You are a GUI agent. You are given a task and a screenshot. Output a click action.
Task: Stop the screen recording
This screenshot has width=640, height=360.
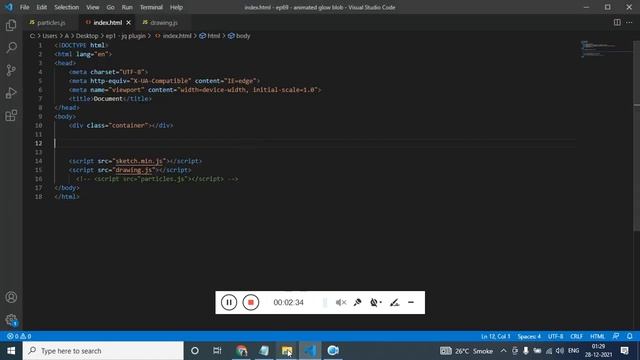[251, 302]
